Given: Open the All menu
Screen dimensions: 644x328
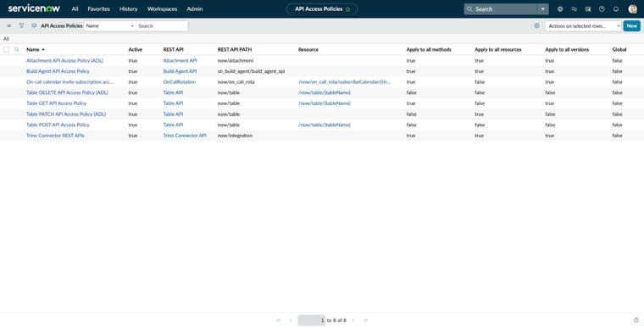Looking at the screenshot, I should (x=75, y=9).
